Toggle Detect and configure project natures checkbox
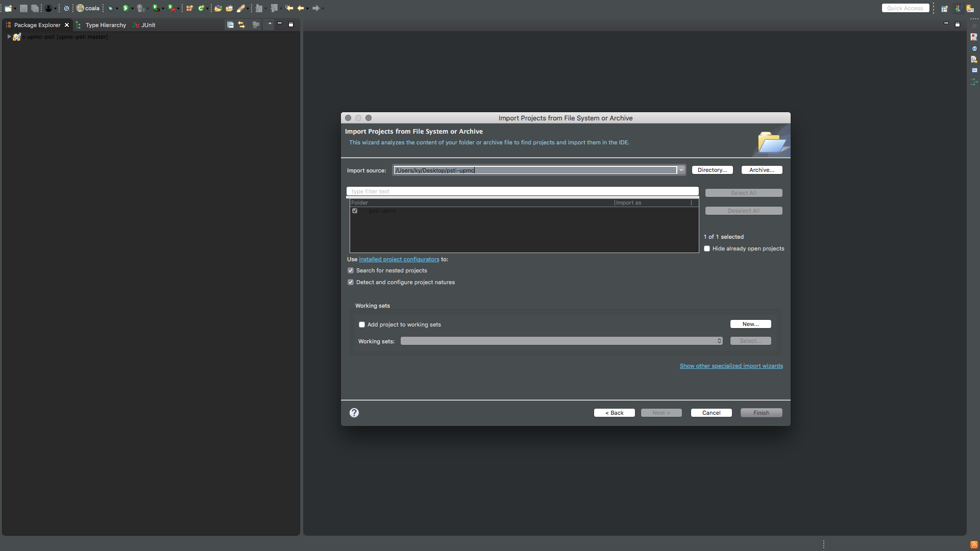 coord(350,282)
